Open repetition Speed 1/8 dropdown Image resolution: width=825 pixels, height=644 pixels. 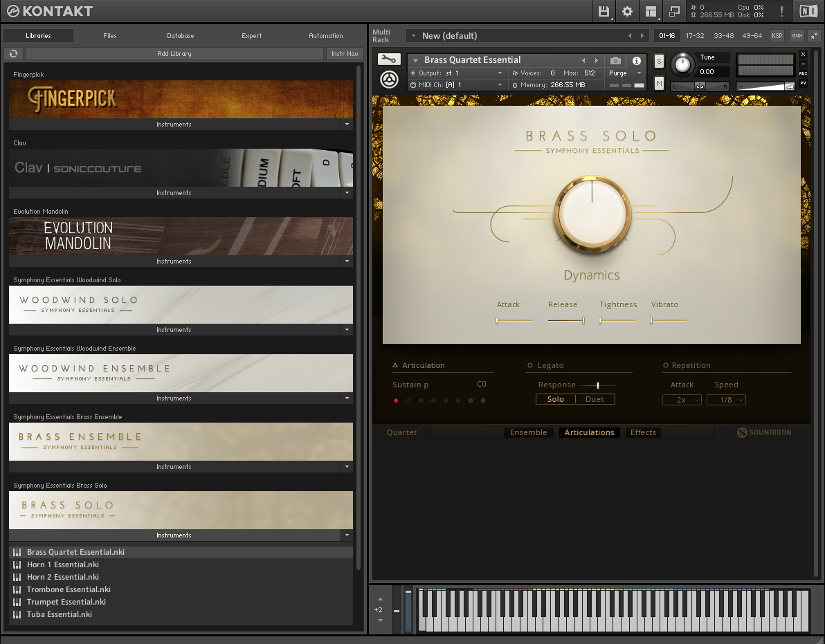[726, 400]
